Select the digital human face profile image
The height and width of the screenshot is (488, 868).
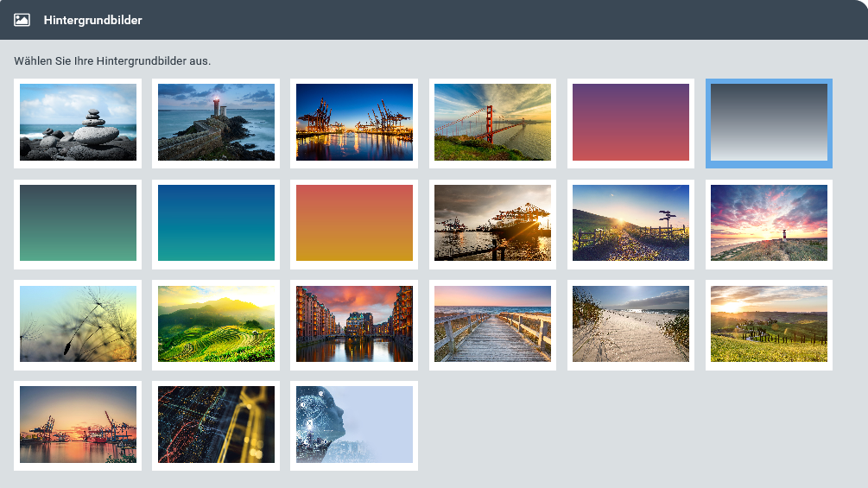[354, 425]
